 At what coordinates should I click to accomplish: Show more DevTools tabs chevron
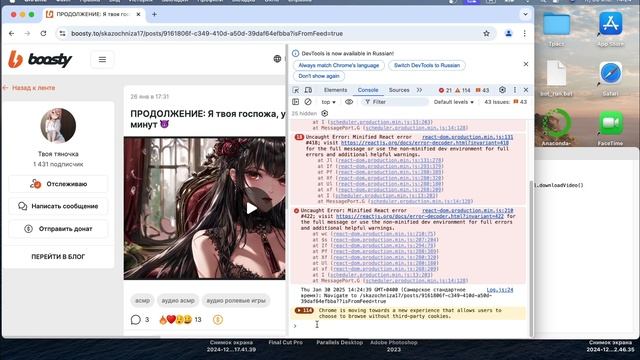click(x=419, y=90)
